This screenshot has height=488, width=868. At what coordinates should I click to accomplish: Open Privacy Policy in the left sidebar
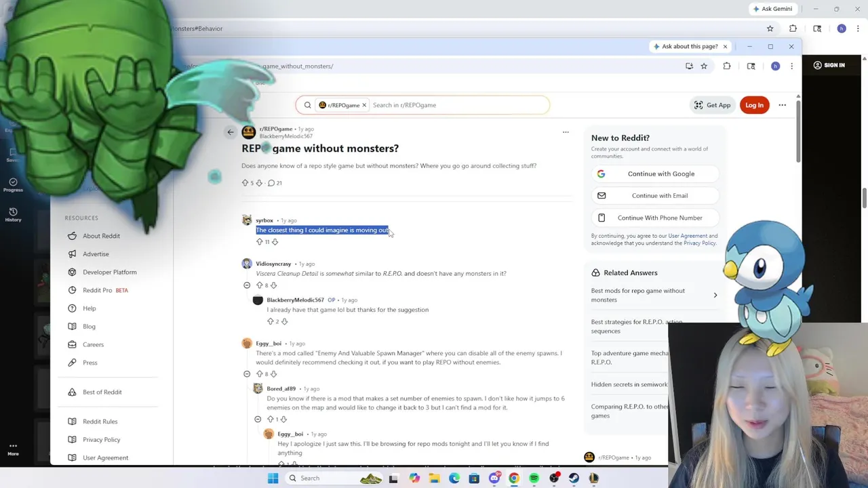(x=101, y=439)
